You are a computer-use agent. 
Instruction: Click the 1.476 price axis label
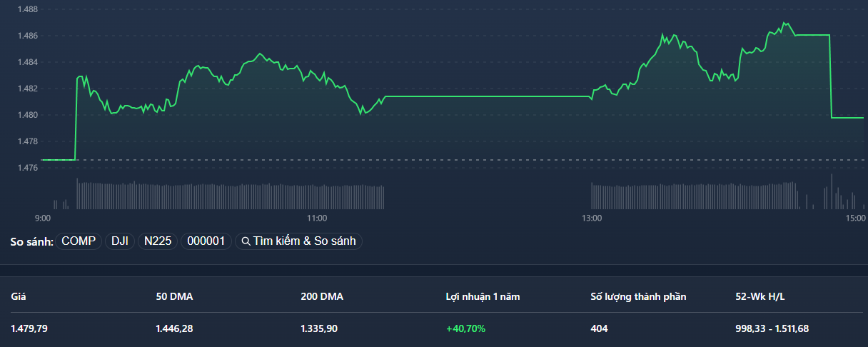coord(28,168)
